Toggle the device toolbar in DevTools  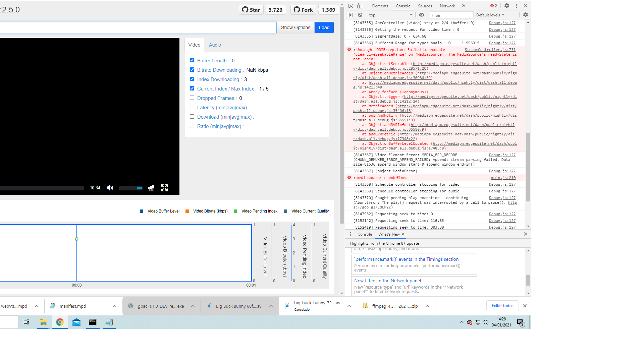tap(359, 6)
